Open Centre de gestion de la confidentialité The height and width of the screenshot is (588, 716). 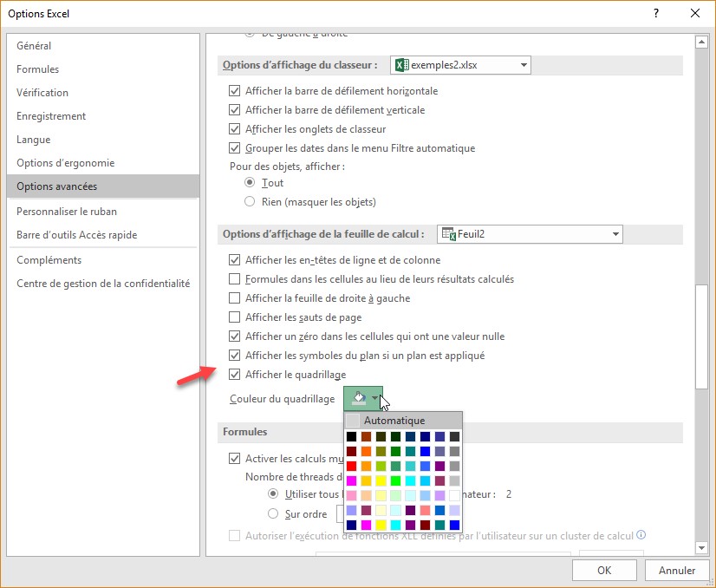(103, 284)
